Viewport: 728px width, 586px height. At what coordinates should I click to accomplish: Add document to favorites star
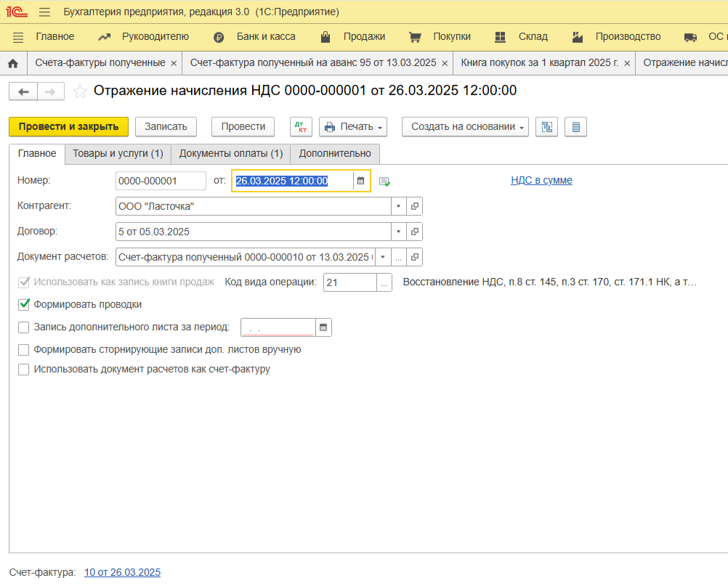coord(80,91)
